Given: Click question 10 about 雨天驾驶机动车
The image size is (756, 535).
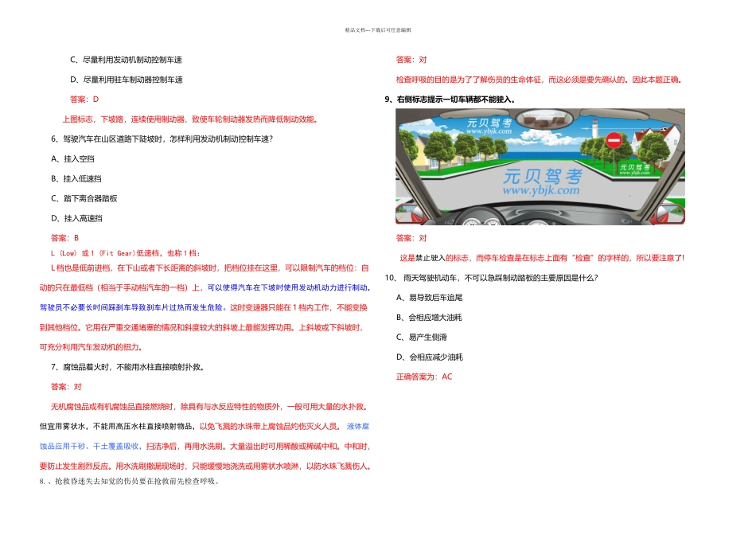Looking at the screenshot, I should click(x=491, y=278).
